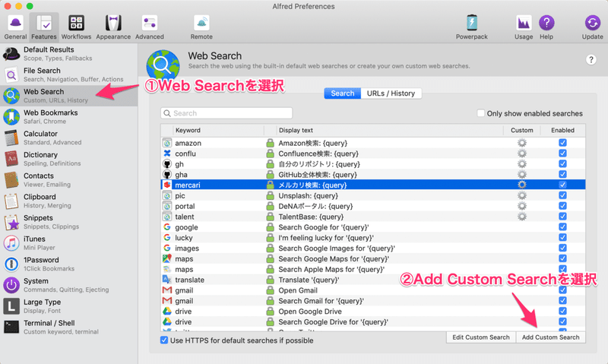Click the lock icon in mercari row
The height and width of the screenshot is (364, 608).
click(270, 185)
